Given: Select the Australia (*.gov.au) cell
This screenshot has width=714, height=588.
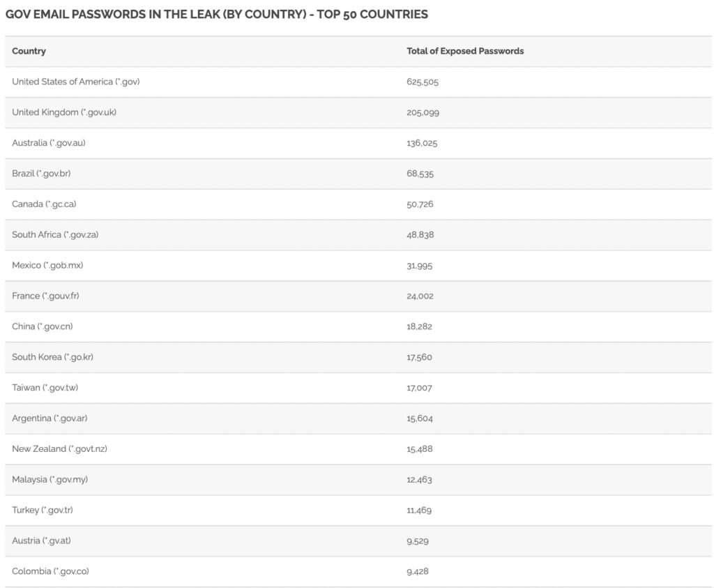Looking at the screenshot, I should point(49,143).
